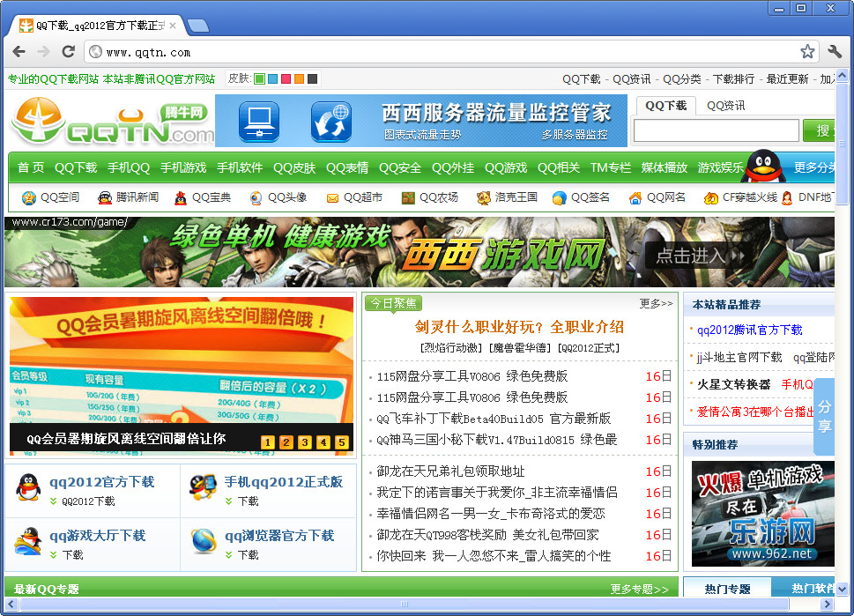Screen dimensions: 854x616
Task: Open the wrench settings menu
Action: [x=835, y=52]
